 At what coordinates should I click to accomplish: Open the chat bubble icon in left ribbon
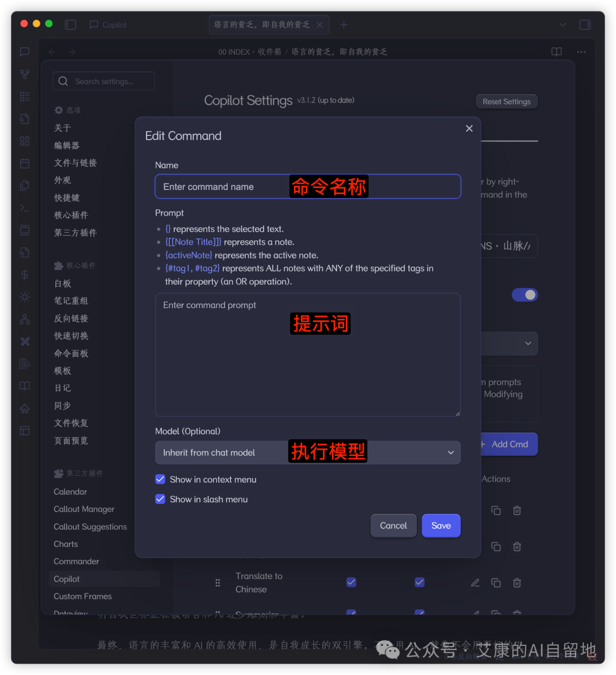(25, 52)
